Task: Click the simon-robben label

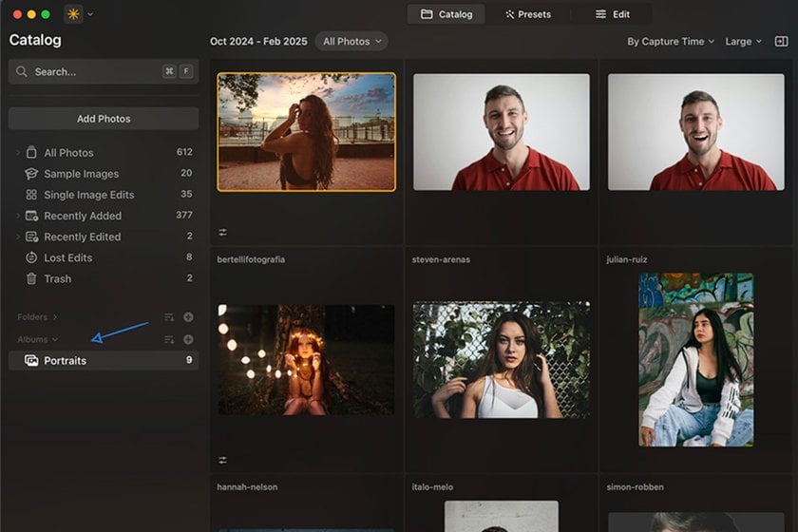Action: (x=636, y=487)
